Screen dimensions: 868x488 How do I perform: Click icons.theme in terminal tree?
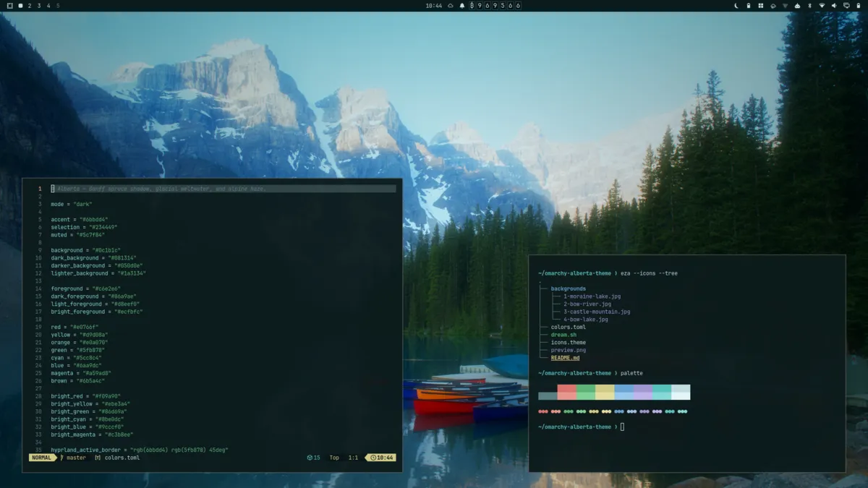point(569,343)
